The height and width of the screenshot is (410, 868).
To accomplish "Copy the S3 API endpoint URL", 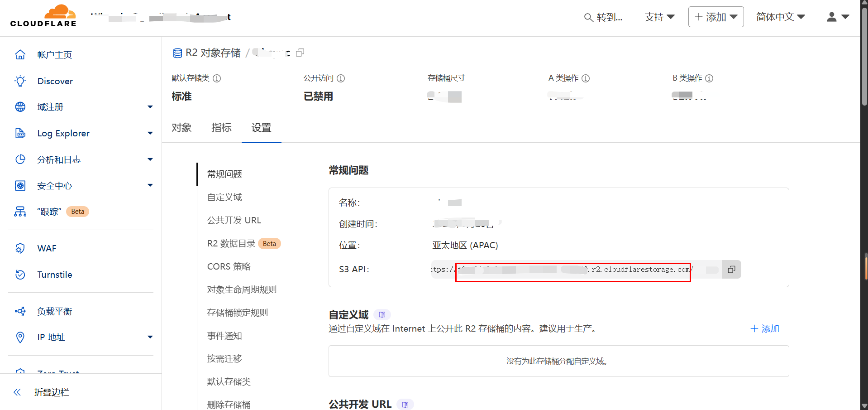I will pyautogui.click(x=731, y=270).
